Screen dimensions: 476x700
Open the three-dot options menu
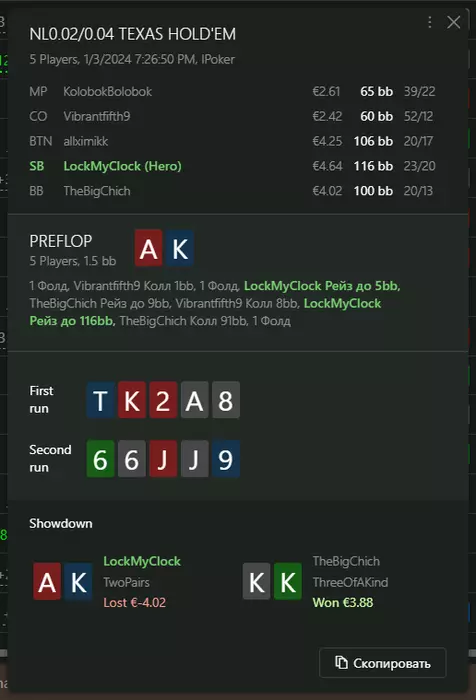(430, 22)
